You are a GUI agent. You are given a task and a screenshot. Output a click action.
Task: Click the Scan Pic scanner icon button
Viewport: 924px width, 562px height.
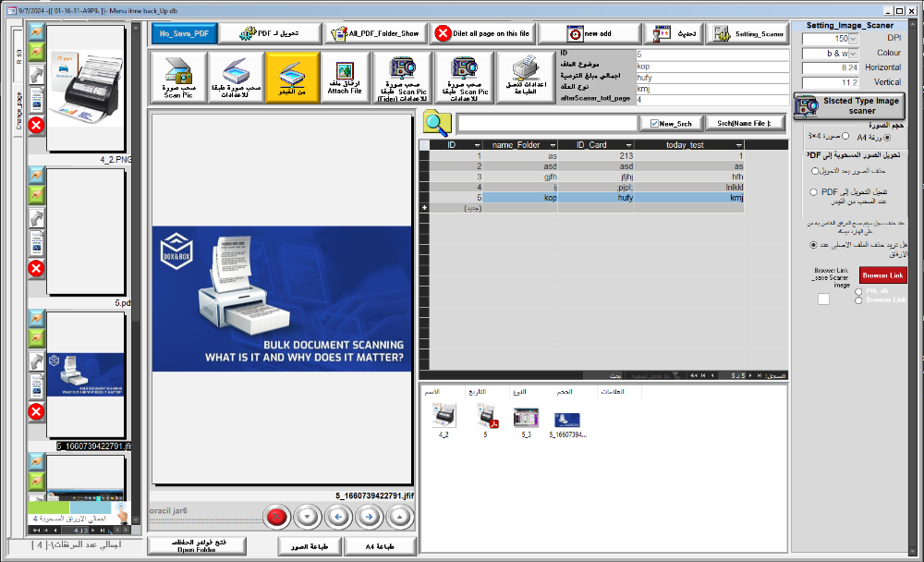pyautogui.click(x=178, y=78)
